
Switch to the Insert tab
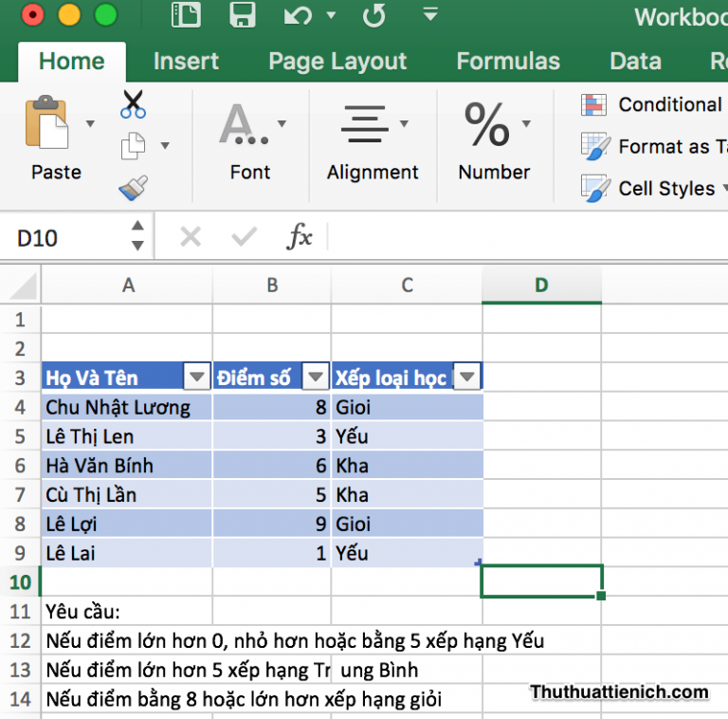[186, 62]
